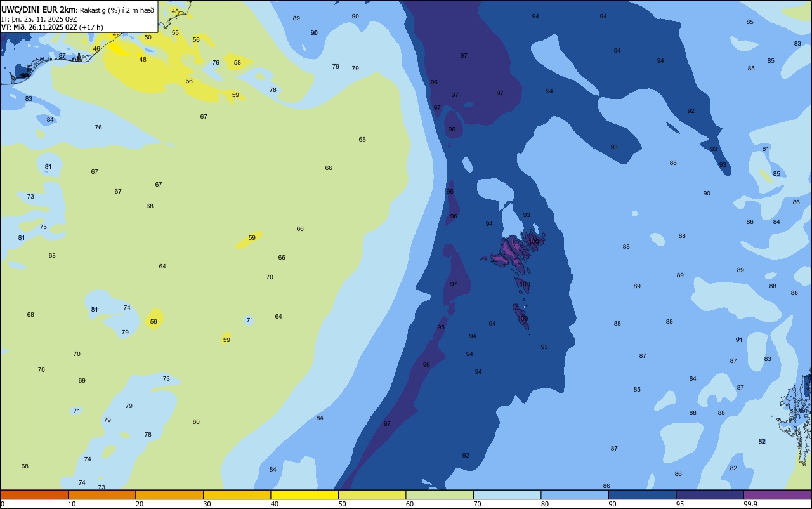Image resolution: width=812 pixels, height=509 pixels.
Task: Click the 'Rakastig (%) í 2 m hæð' caption
Action: [117, 10]
